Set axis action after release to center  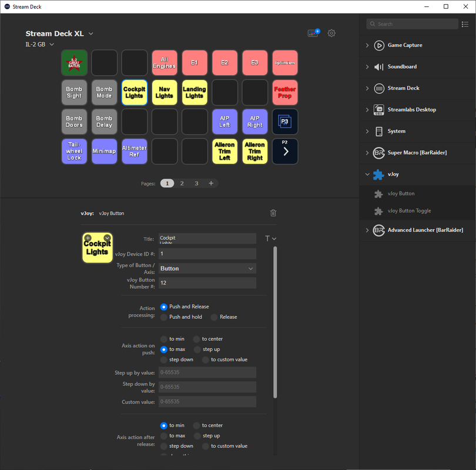pos(196,425)
